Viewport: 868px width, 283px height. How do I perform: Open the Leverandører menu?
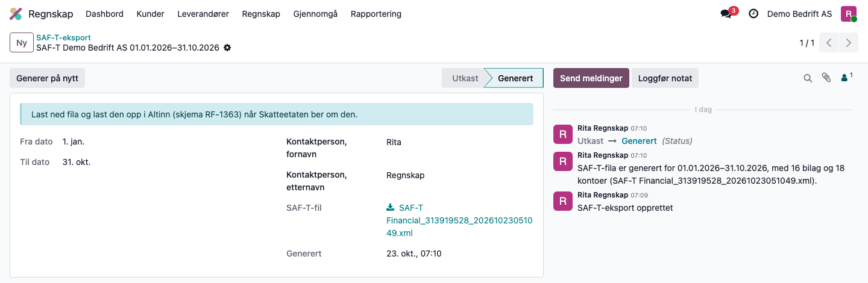click(203, 14)
